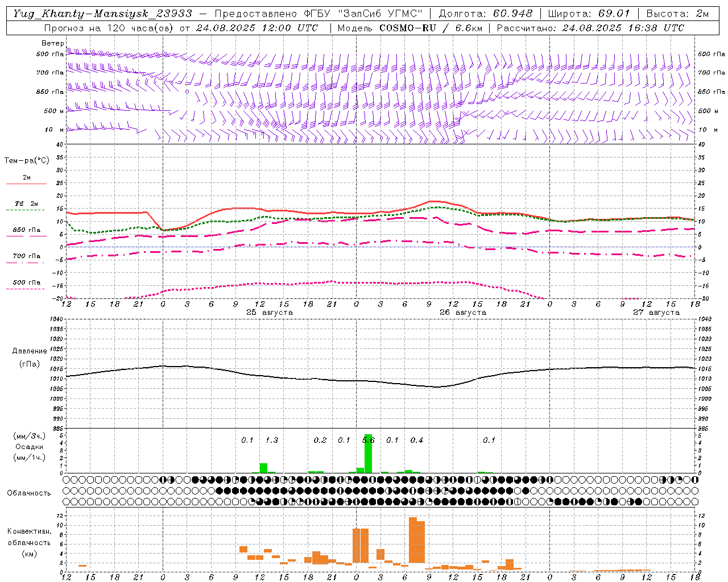Select the 26 августа date label
Image resolution: width=728 pixels, height=582 pixels.
click(x=463, y=313)
